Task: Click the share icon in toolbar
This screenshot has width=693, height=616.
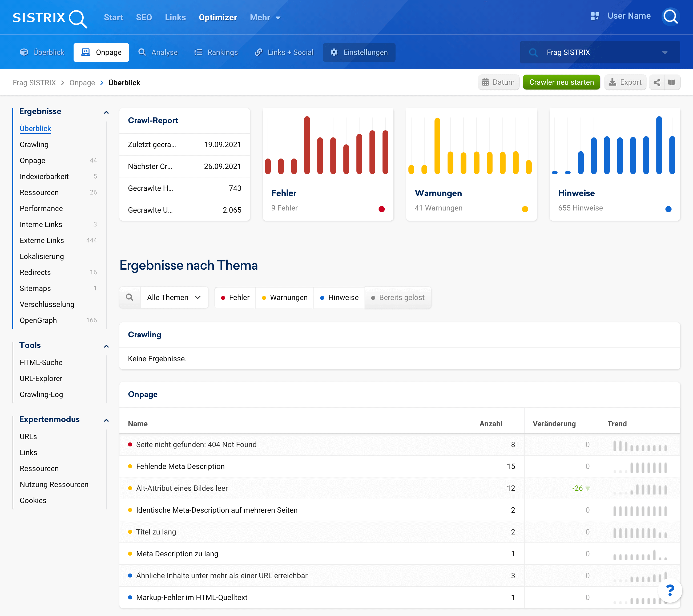Action: tap(657, 82)
